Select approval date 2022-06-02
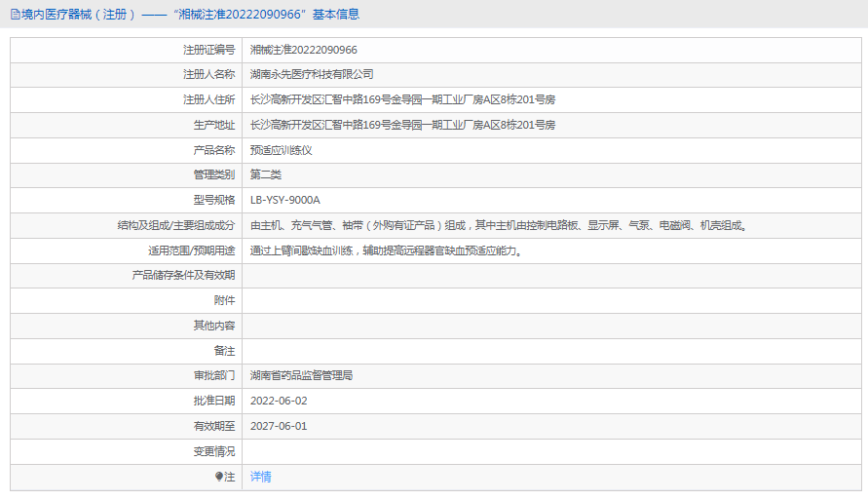Screen dimensions: 868x500 [x=279, y=401]
